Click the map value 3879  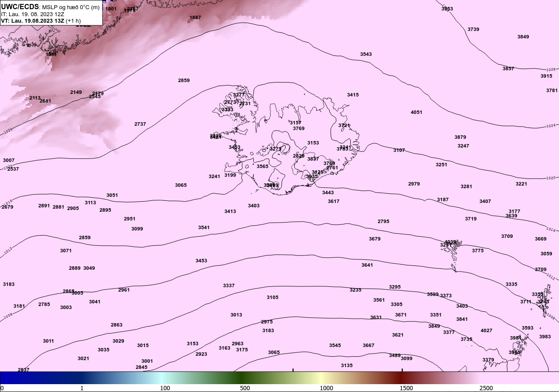460,137
